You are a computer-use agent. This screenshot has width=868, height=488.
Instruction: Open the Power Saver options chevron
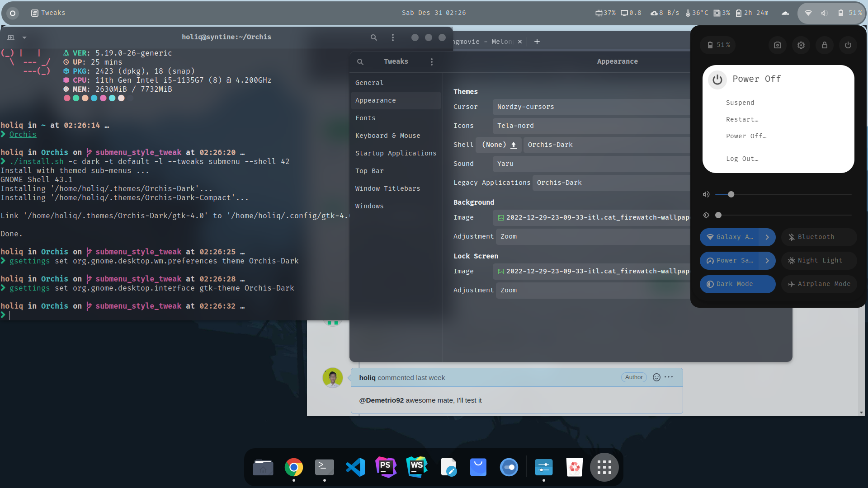pos(767,261)
